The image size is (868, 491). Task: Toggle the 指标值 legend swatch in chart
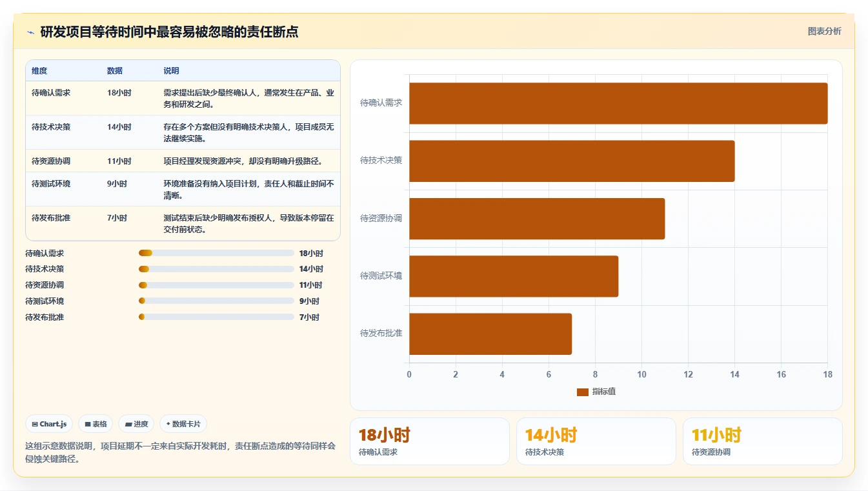[x=582, y=392]
